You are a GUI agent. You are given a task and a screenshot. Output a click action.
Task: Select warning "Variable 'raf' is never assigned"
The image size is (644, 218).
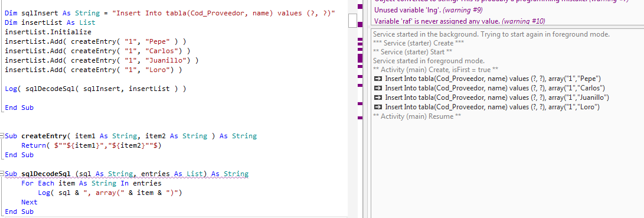coord(460,21)
